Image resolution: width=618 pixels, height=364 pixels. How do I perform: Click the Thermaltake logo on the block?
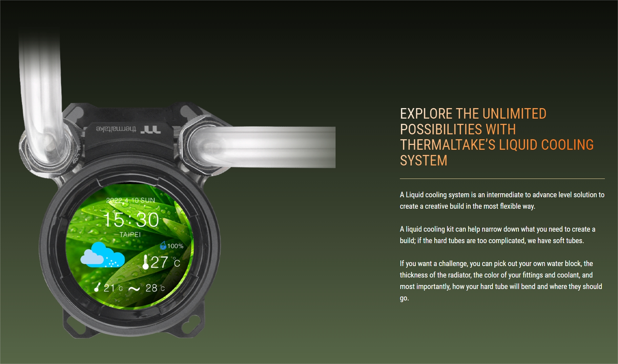pyautogui.click(x=128, y=129)
